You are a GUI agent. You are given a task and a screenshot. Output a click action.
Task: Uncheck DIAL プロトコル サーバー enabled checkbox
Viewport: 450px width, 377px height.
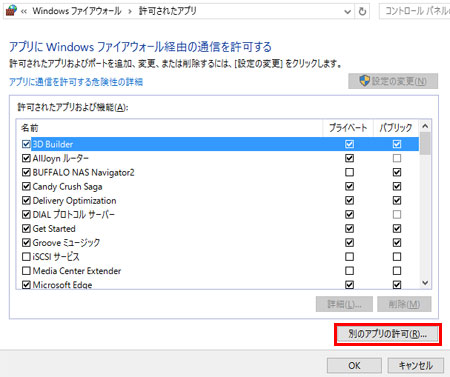[26, 214]
